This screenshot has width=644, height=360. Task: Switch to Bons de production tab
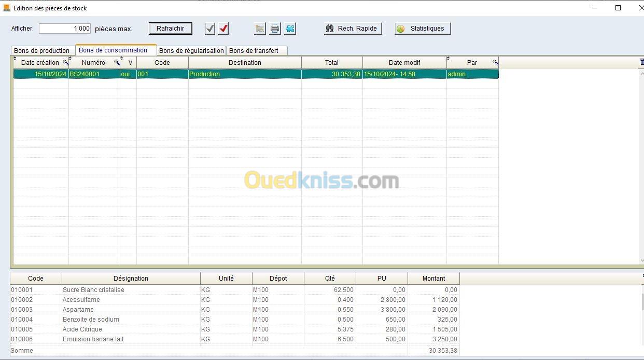(x=41, y=51)
